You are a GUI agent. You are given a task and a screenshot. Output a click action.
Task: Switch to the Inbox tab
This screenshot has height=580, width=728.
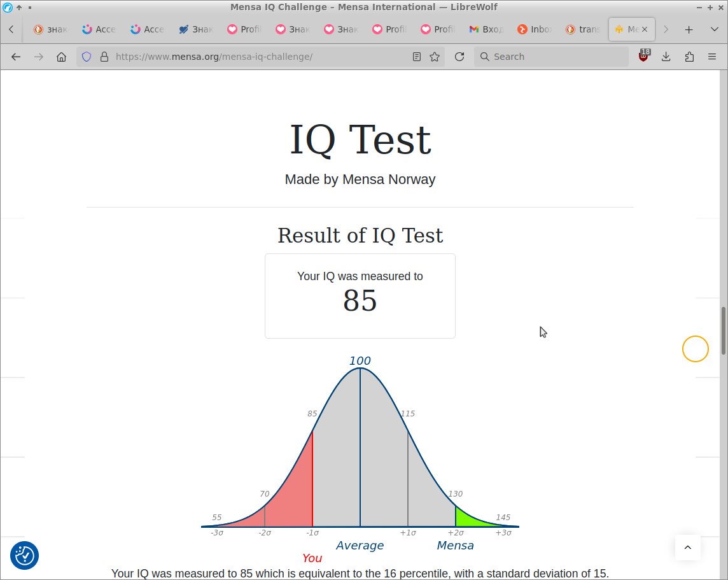click(536, 29)
